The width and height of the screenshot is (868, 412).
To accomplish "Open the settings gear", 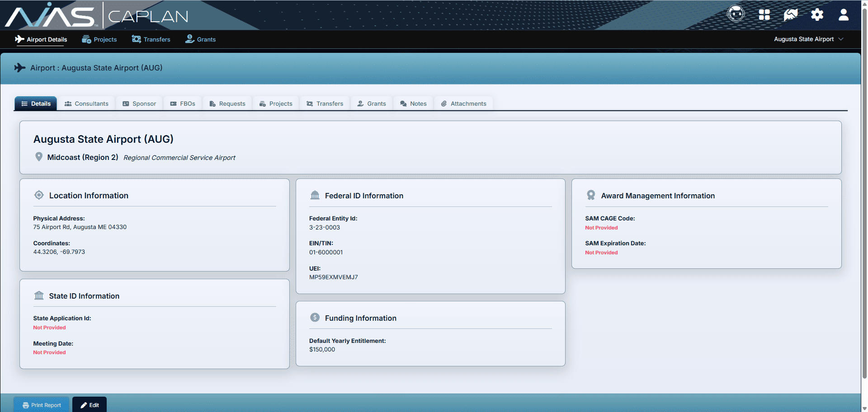I will click(x=817, y=15).
